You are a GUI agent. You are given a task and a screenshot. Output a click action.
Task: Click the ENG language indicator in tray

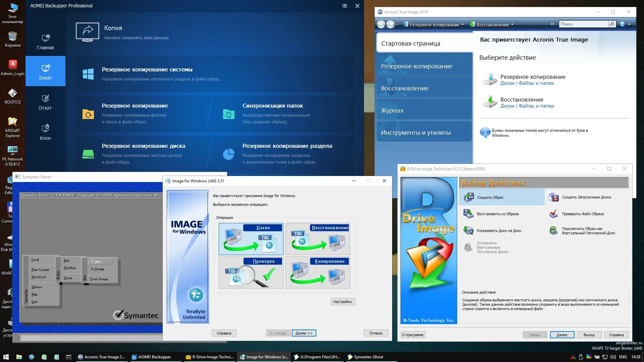tap(623, 357)
